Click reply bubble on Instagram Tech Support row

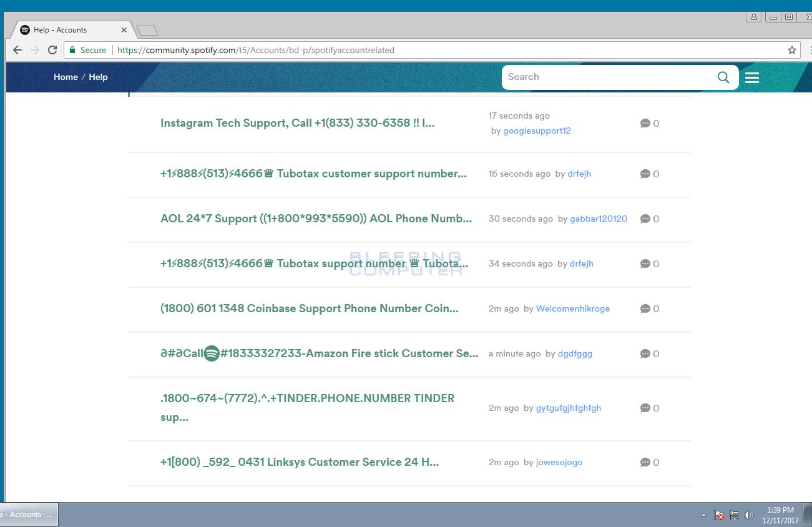tap(645, 124)
